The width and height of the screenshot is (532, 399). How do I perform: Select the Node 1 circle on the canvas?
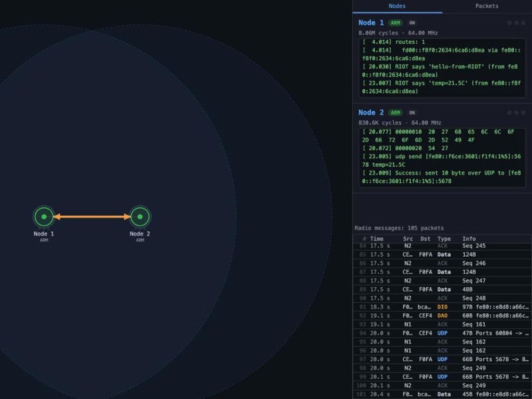pyautogui.click(x=44, y=216)
